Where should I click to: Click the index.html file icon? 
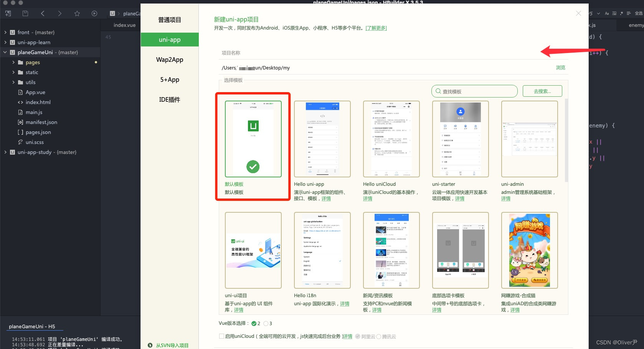point(20,102)
